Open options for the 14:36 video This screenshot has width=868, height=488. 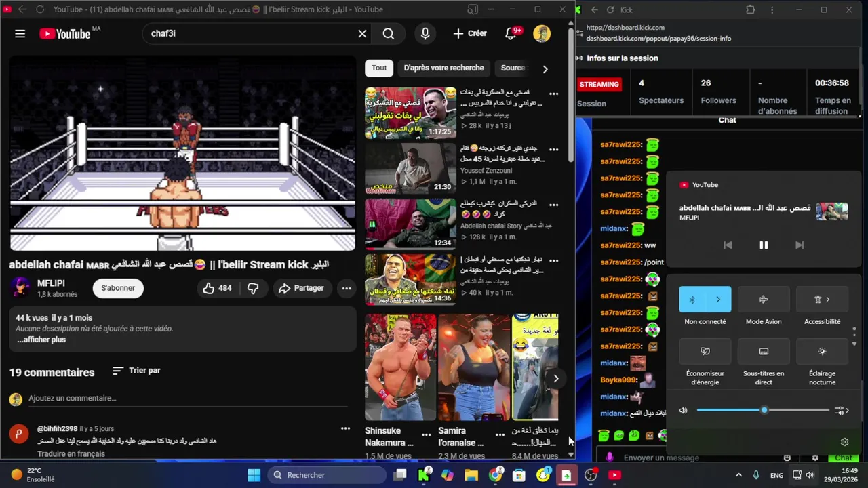point(553,261)
